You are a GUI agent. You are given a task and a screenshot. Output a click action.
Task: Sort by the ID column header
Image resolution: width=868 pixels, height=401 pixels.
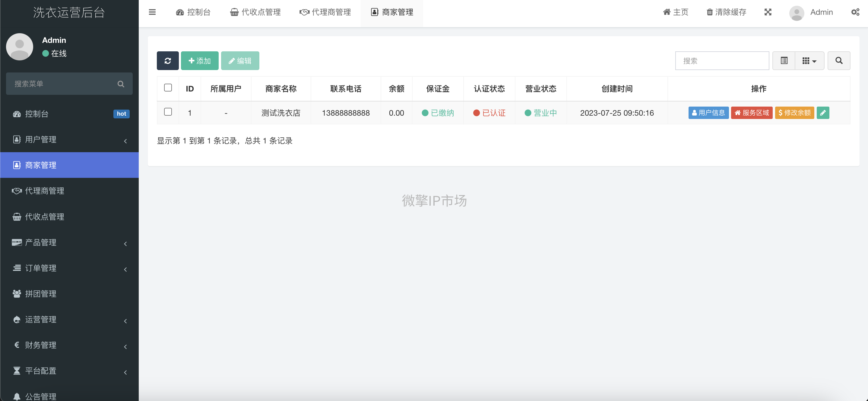190,89
